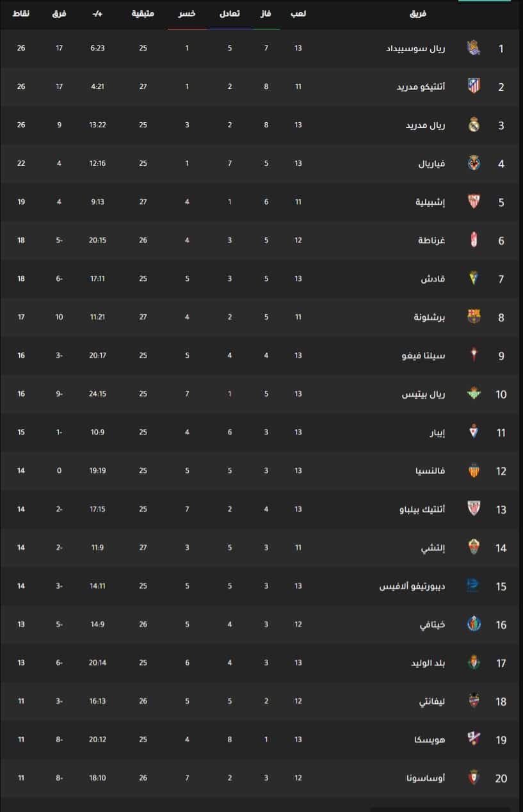Click the Real Betis green crest
523x812 pixels.
pyautogui.click(x=474, y=394)
